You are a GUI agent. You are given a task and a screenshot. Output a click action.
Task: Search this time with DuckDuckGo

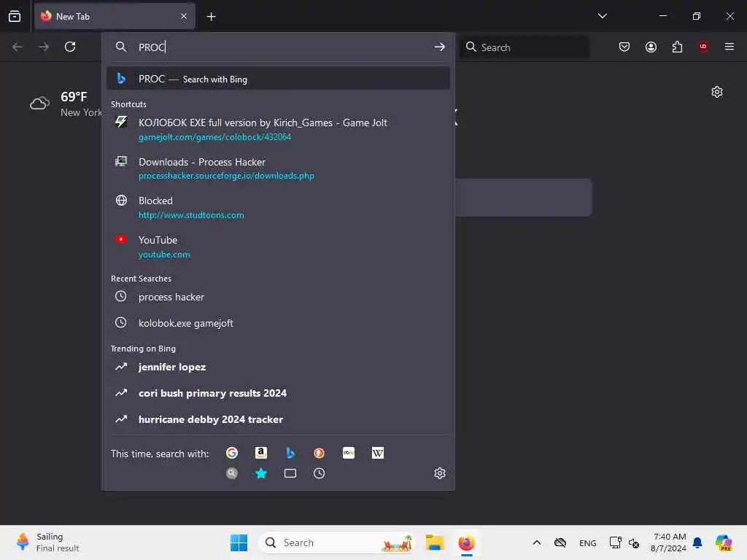coord(320,453)
